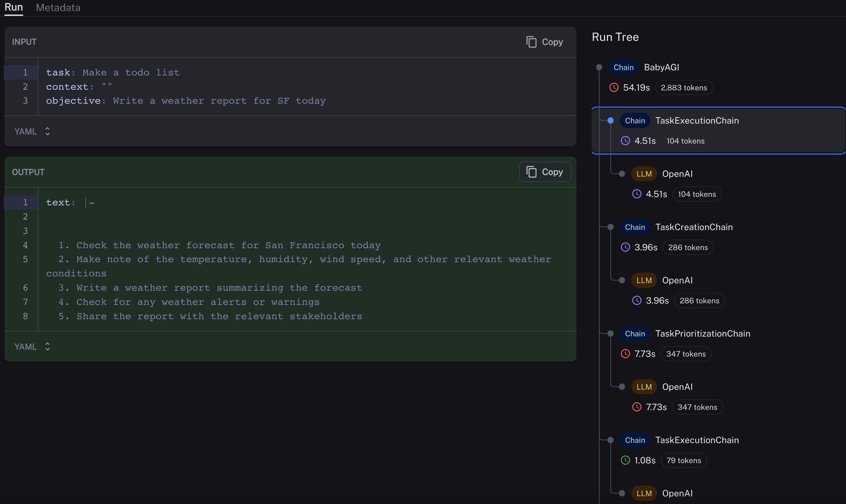The image size is (846, 504).
Task: Copy the OUTPUT block contents
Action: [544, 172]
